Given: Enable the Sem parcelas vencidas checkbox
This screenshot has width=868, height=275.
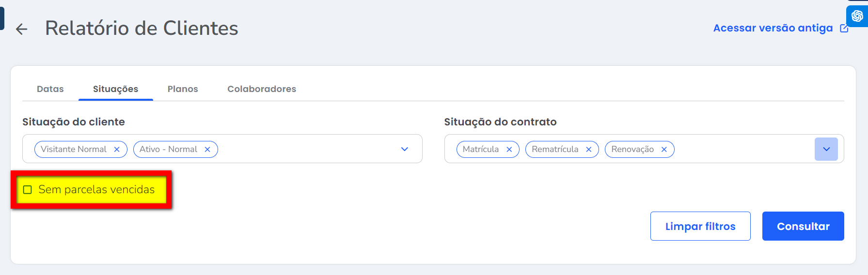Looking at the screenshot, I should tap(28, 190).
